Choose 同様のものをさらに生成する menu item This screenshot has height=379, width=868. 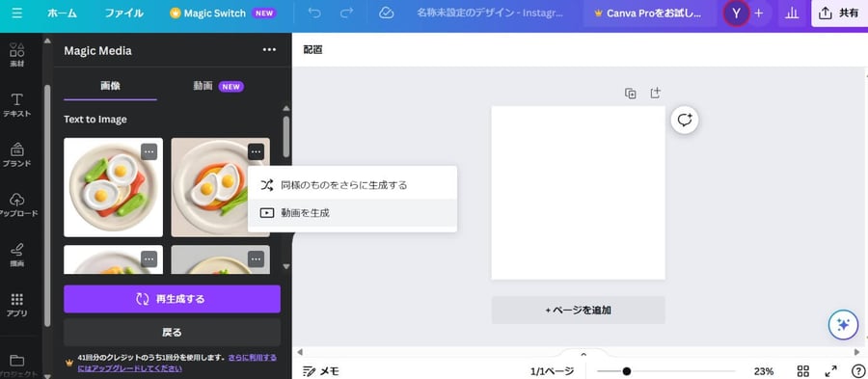[x=352, y=185]
